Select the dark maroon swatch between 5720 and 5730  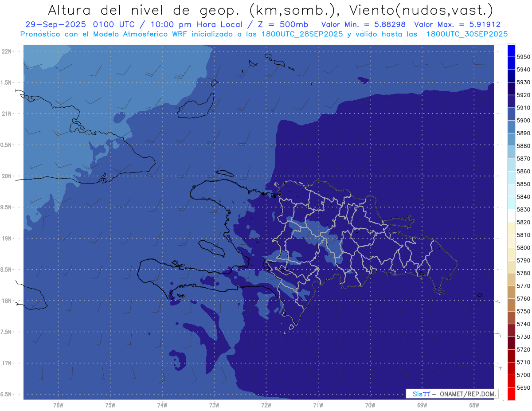tap(511, 343)
